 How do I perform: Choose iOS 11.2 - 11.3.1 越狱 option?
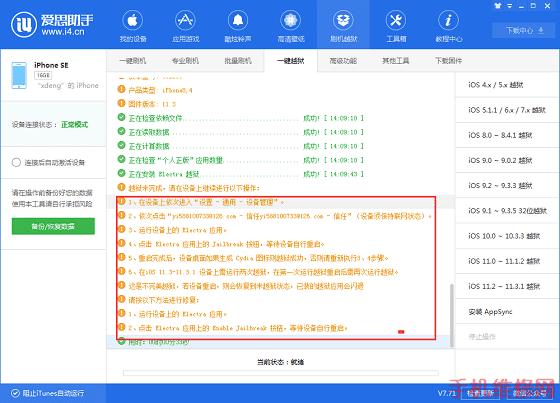click(508, 286)
